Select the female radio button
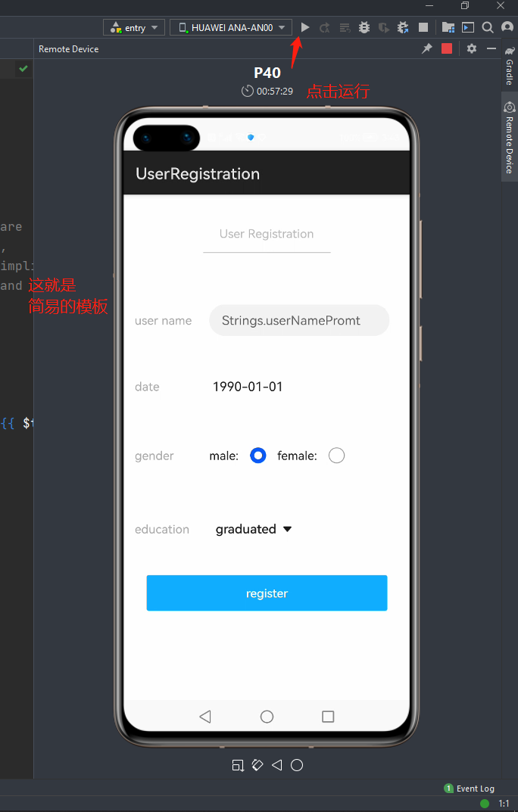 click(336, 456)
